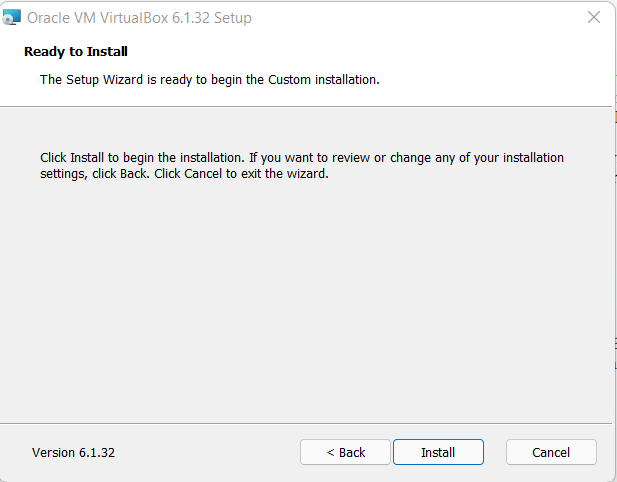Click the "Setup Wizard is ready" subtitle text
The height and width of the screenshot is (482, 617).
(209, 79)
